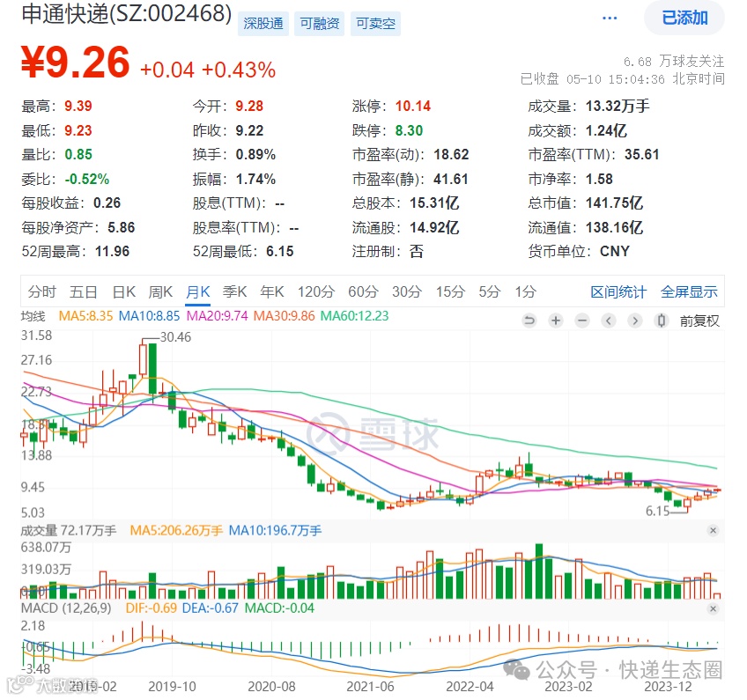Switch to the 15分 chart tab
747x700 pixels.
[450, 291]
